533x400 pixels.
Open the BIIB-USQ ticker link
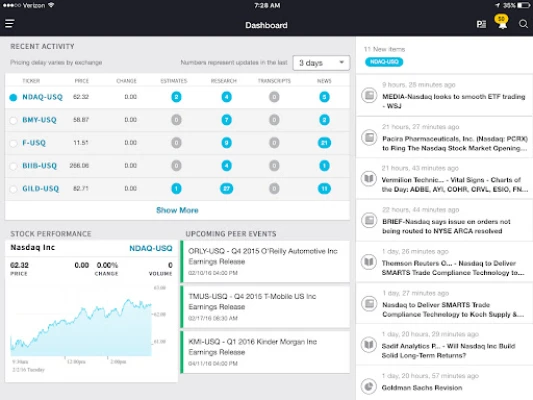click(39, 166)
